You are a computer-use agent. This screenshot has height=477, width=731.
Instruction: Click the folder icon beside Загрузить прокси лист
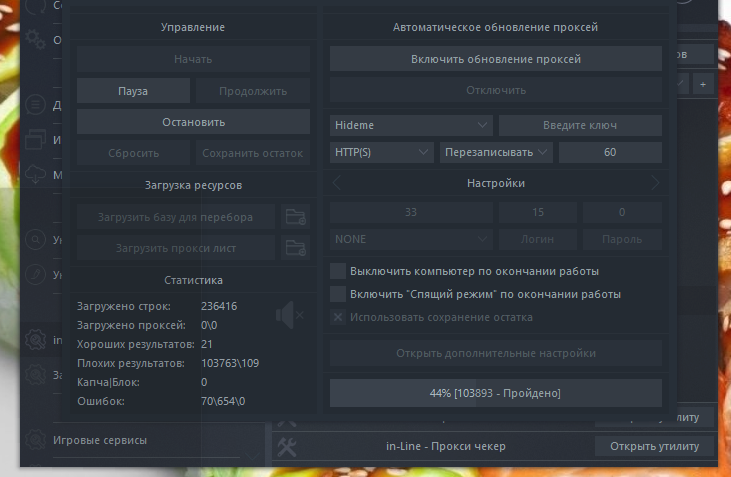click(x=294, y=247)
